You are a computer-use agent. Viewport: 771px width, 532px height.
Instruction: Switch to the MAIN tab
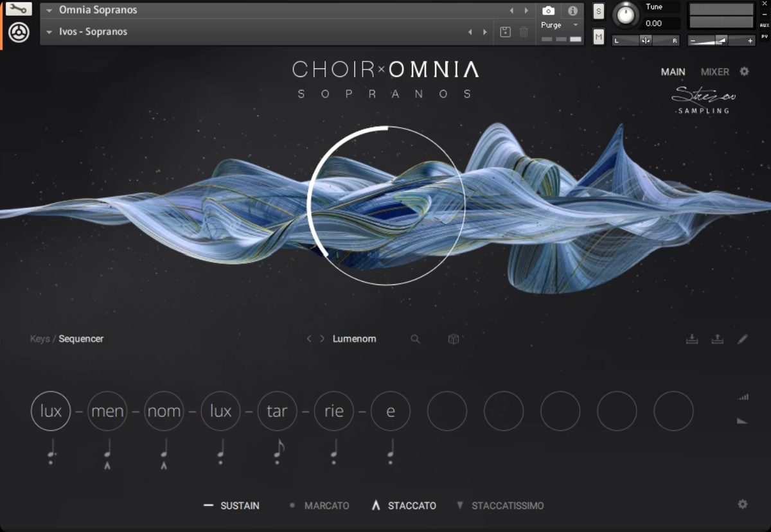click(673, 72)
